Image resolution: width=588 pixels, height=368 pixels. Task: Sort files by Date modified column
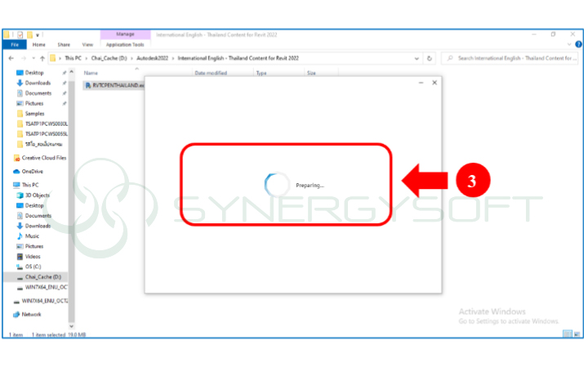[x=211, y=73]
